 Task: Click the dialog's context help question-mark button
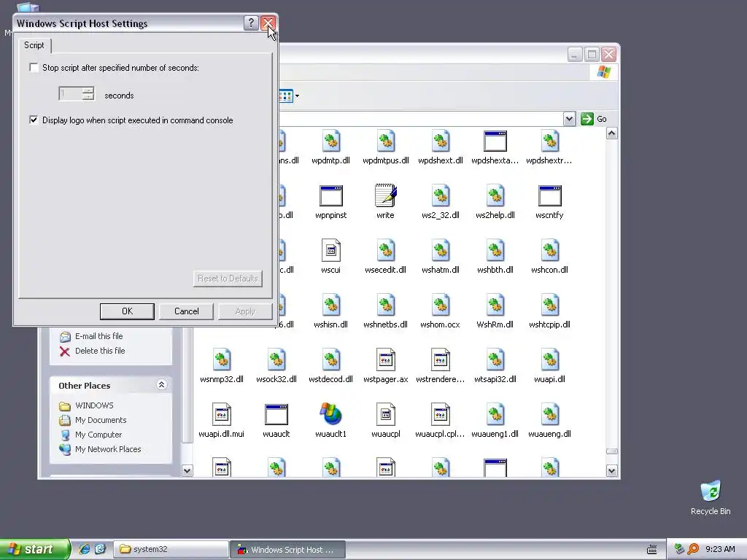[x=251, y=23]
